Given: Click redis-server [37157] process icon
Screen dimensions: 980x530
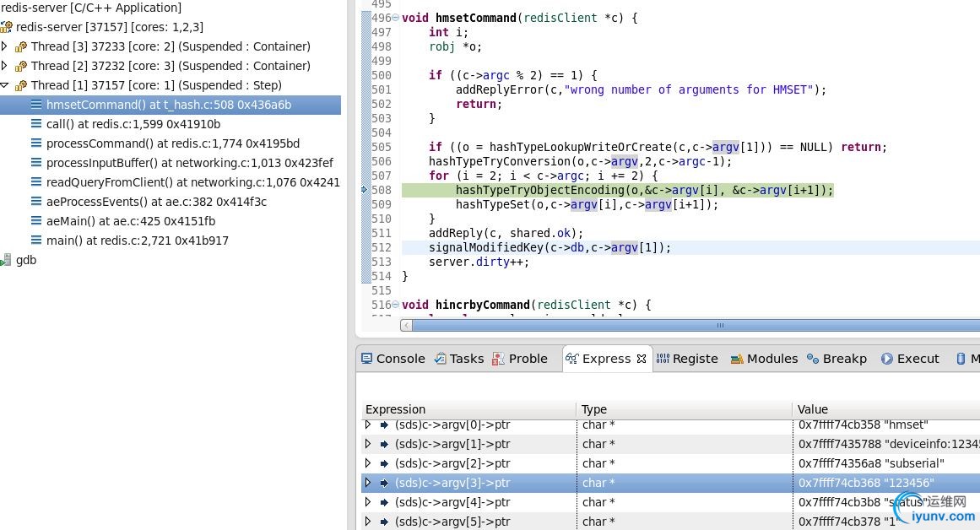Looking at the screenshot, I should (7, 27).
